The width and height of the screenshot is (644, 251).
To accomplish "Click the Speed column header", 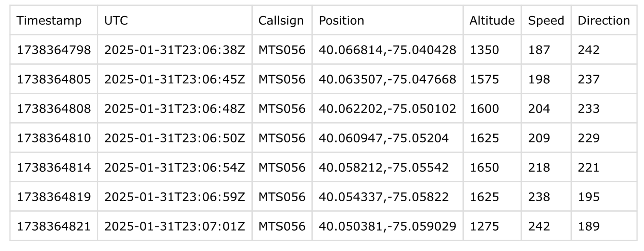I will (546, 21).
